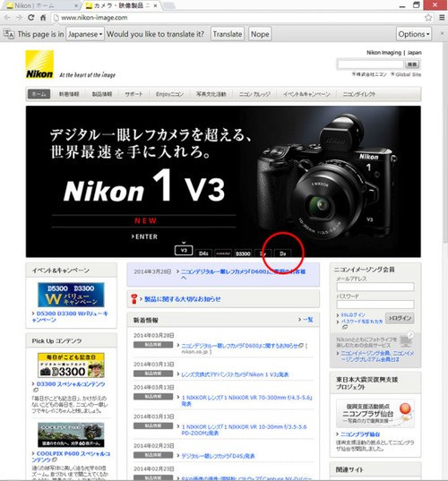Image resolution: width=448 pixels, height=481 pixels.
Task: Click the Nikon yellow logo
Action: [x=39, y=64]
